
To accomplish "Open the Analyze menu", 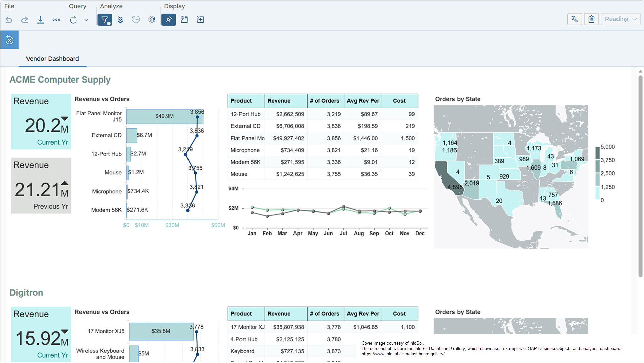I will pos(111,6).
